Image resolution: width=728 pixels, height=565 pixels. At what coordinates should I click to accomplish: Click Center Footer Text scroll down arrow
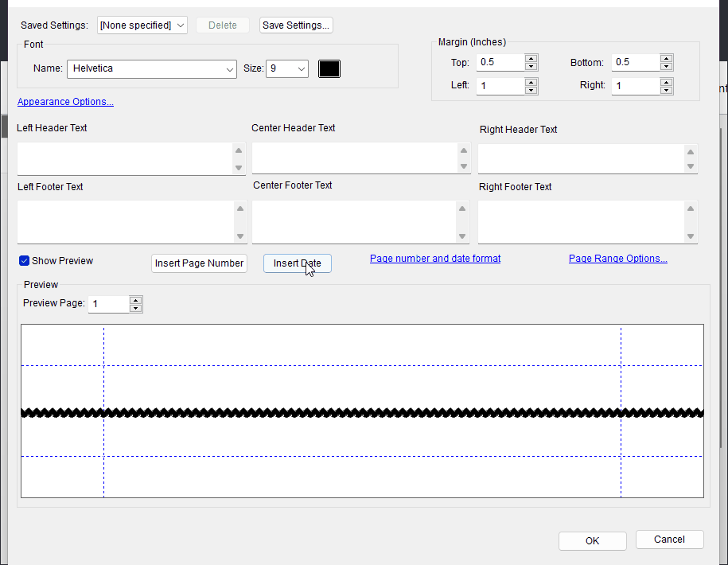pos(462,236)
